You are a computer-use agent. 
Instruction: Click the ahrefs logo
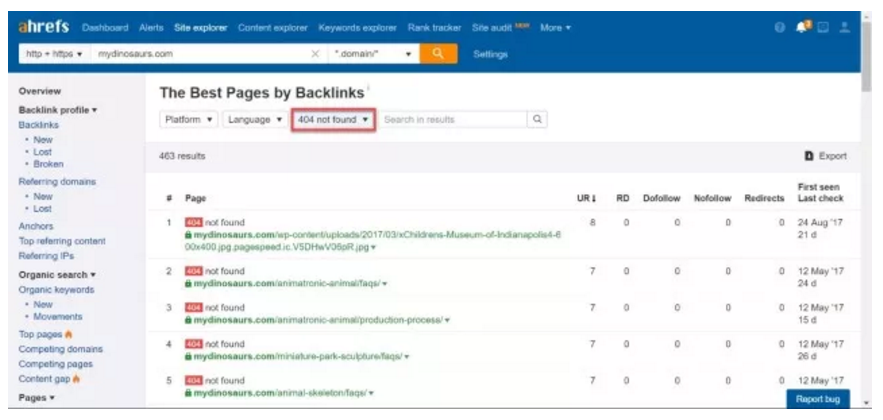(44, 26)
